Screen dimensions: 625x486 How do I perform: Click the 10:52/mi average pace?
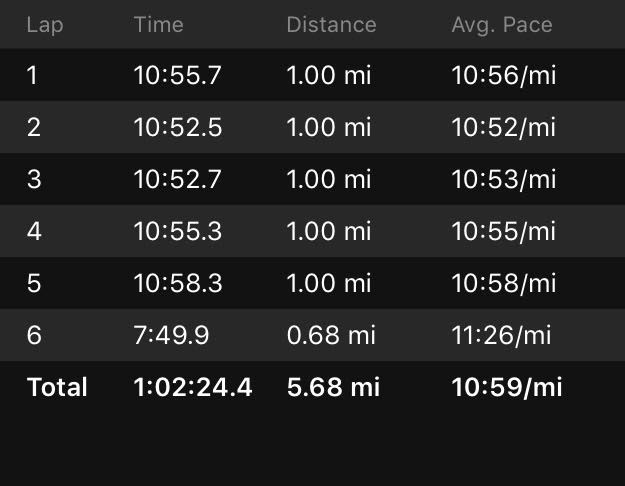tap(504, 128)
